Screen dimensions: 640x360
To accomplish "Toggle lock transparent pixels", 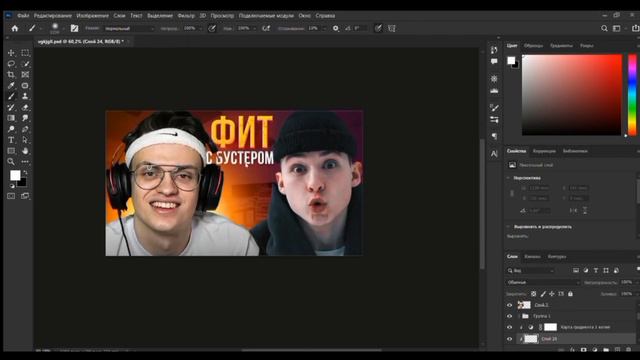I will (533, 294).
